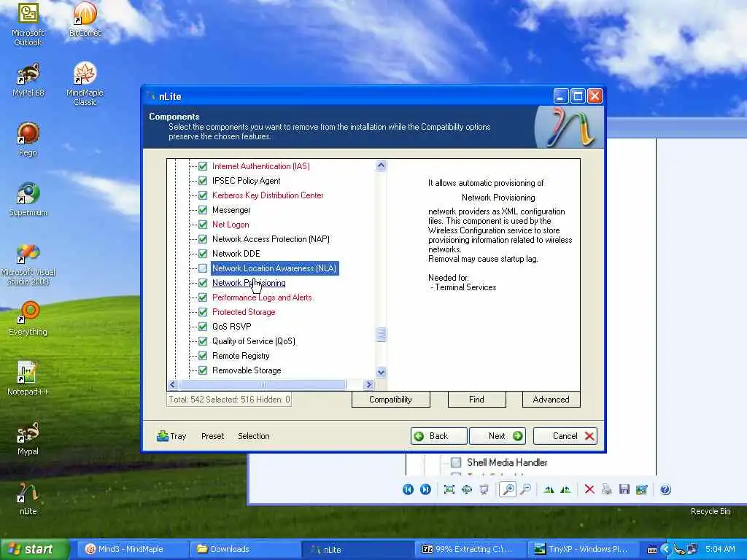Image resolution: width=747 pixels, height=560 pixels.
Task: Click Actual Size icon in Picture Viewer
Action: click(467, 489)
